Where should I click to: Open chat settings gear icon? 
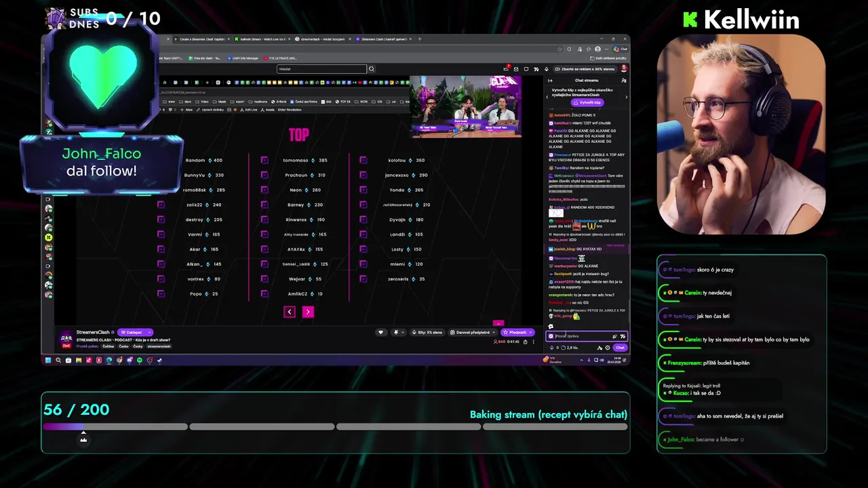pos(608,348)
